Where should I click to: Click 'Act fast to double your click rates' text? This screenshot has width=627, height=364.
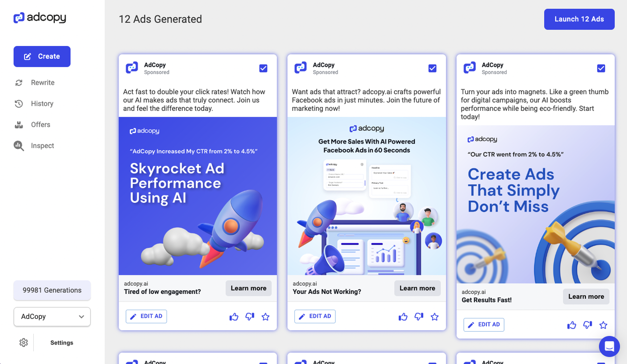pyautogui.click(x=194, y=100)
